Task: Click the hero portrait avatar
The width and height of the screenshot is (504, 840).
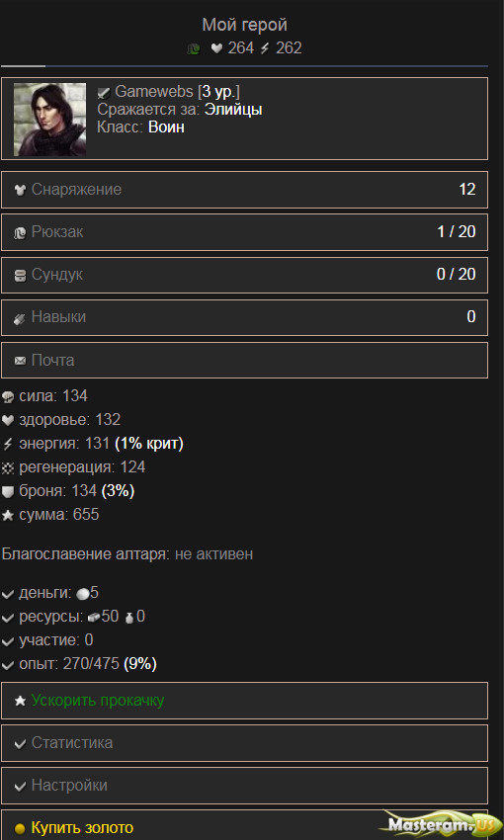Action: (49, 119)
